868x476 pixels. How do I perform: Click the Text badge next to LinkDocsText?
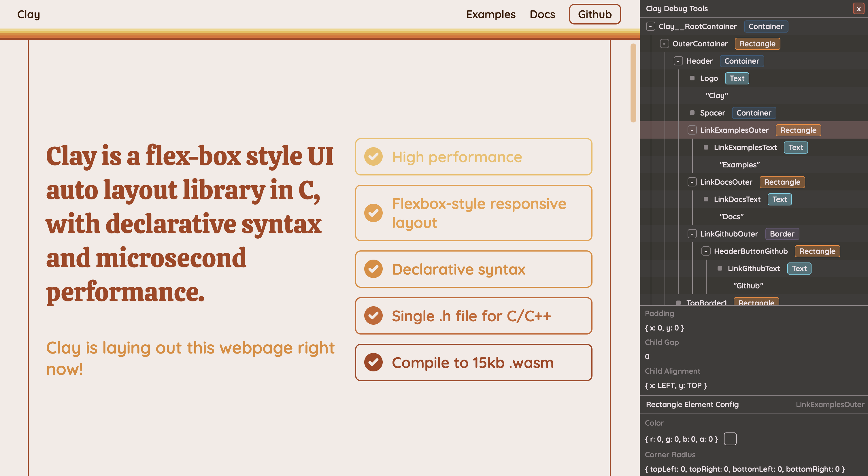(779, 199)
